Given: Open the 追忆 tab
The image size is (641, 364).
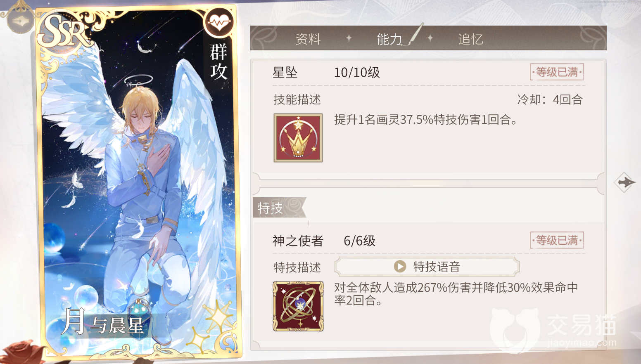Looking at the screenshot, I should click(470, 39).
